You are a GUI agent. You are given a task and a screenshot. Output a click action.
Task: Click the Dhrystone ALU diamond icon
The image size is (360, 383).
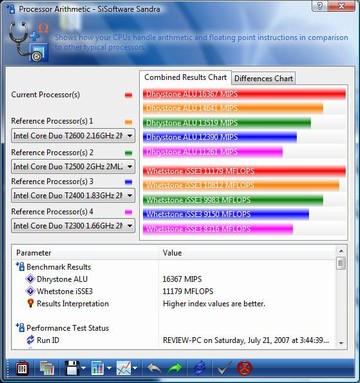coord(30,279)
